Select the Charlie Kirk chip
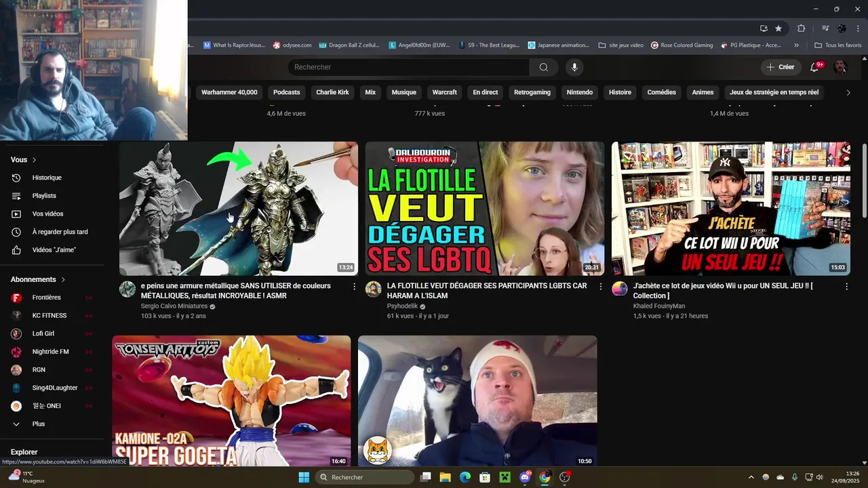 333,92
